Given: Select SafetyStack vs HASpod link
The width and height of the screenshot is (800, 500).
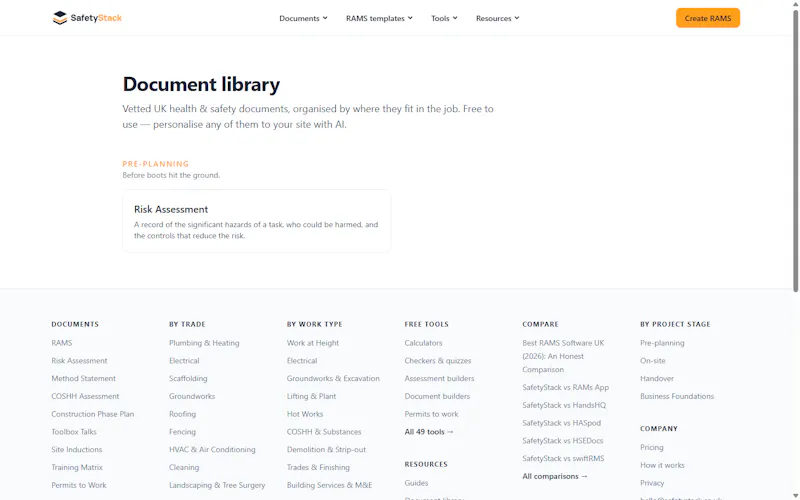Looking at the screenshot, I should (x=562, y=423).
